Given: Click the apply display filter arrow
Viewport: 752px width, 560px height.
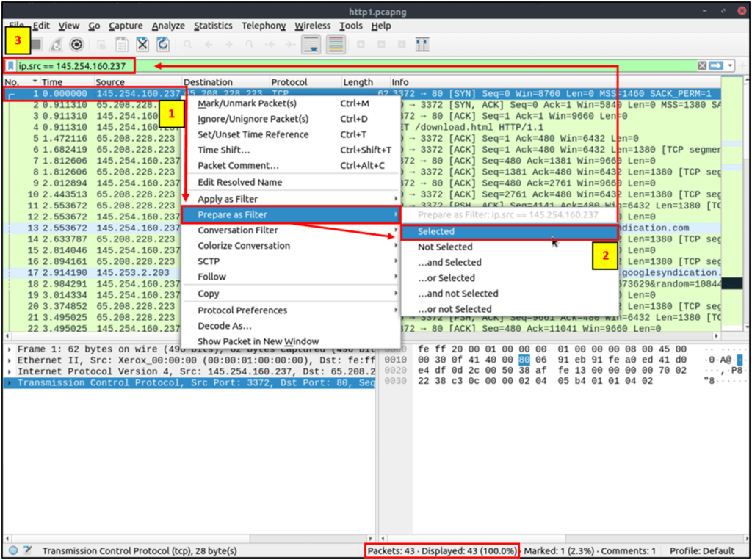Looking at the screenshot, I should 716,65.
